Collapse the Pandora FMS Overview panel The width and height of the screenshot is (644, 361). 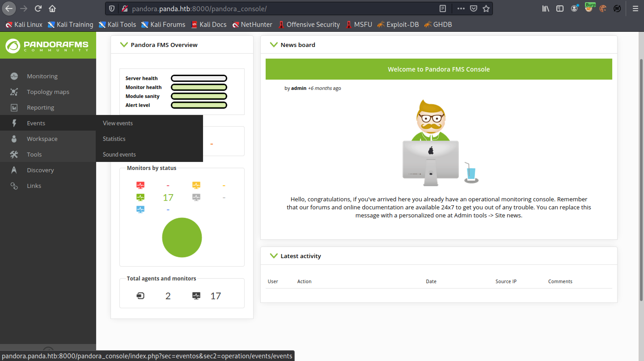click(x=124, y=45)
